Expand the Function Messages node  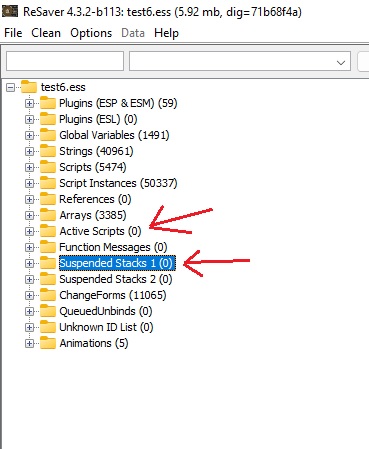(29, 248)
